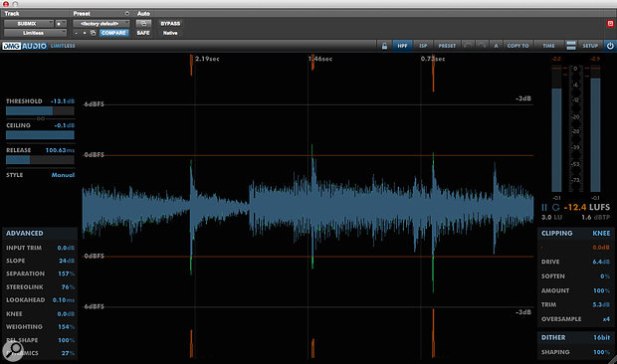617x364 pixels.
Task: Open the factory default preset dropdown
Action: 102,24
